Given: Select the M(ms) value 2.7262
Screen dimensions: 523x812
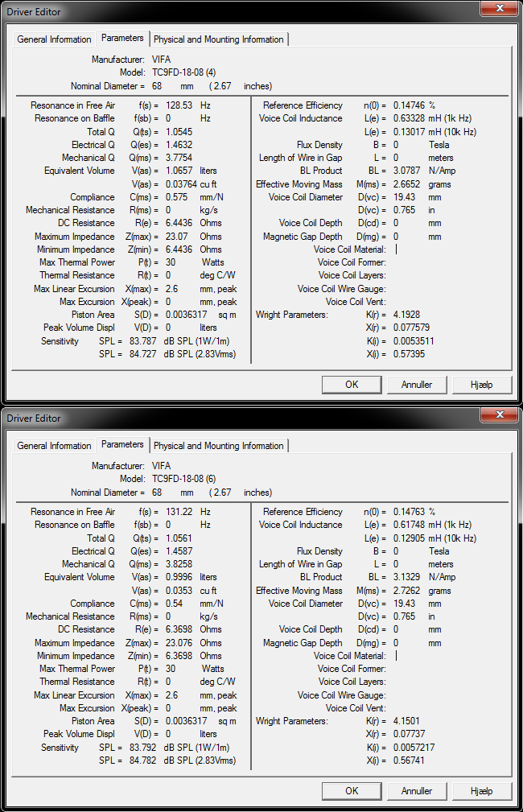Looking at the screenshot, I should (x=406, y=591).
